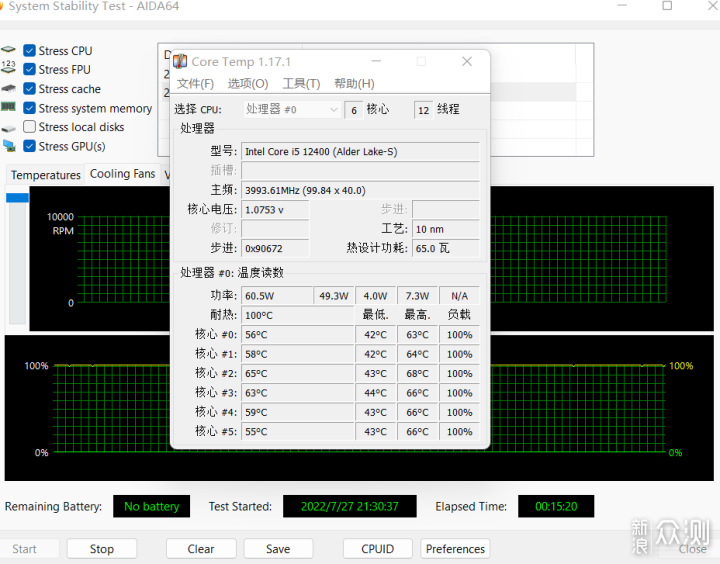Click the Core Temp application icon in title bar
Image resolution: width=720 pixels, height=564 pixels.
click(180, 61)
